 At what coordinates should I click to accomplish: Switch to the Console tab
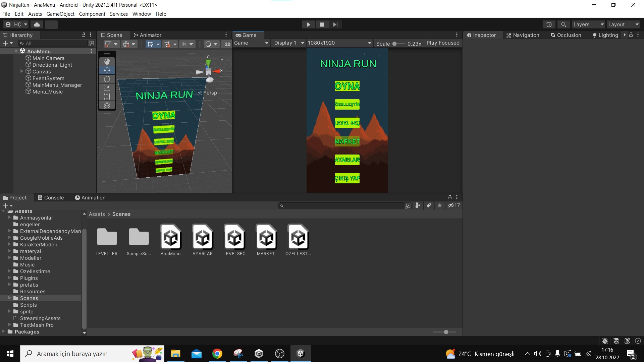(x=51, y=198)
